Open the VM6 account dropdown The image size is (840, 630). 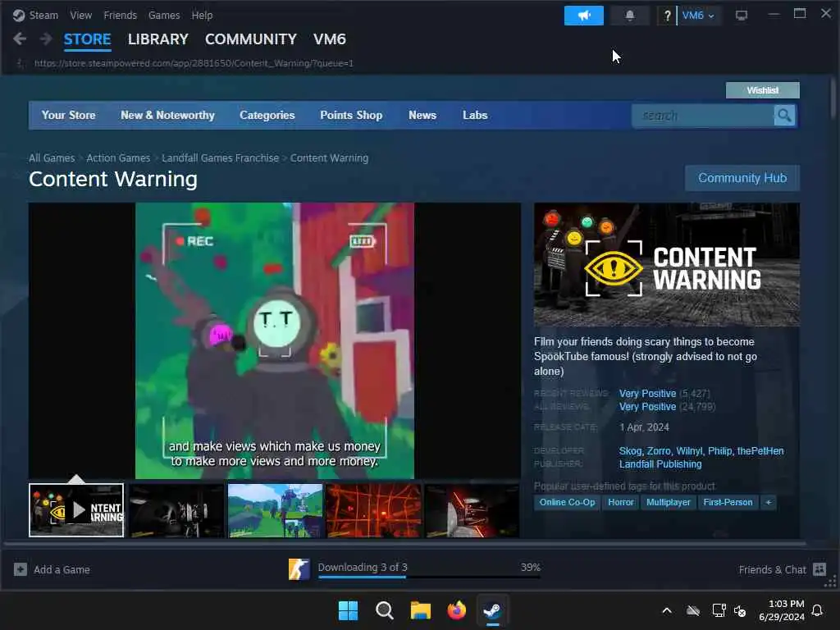699,16
